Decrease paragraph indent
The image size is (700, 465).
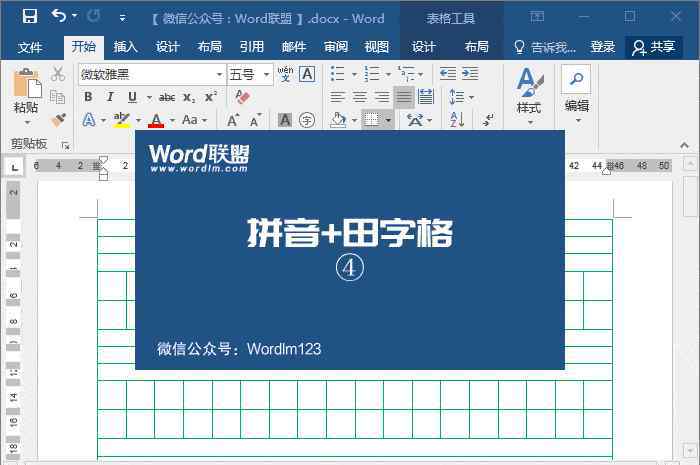click(x=448, y=74)
